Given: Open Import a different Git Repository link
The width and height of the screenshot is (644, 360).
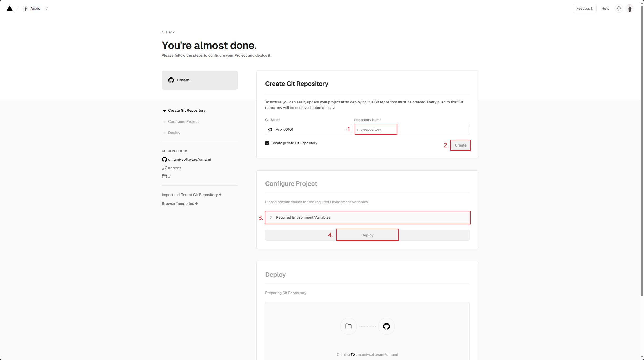Looking at the screenshot, I should pos(192,195).
